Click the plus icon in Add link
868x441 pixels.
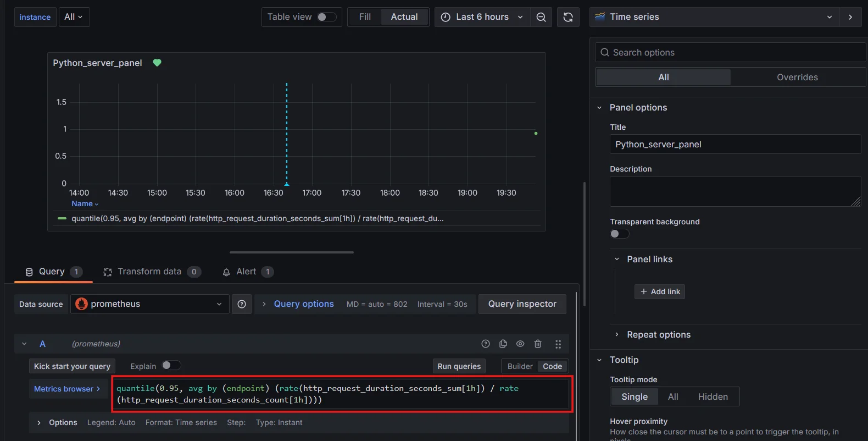(x=644, y=291)
